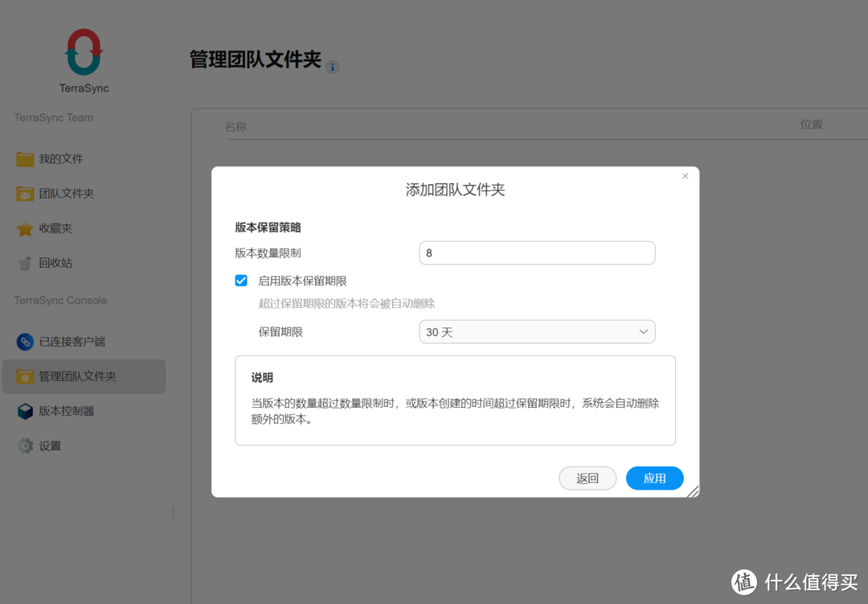Screen dimensions: 868x604
Task: Expand the retention period options list
Action: pyautogui.click(x=642, y=331)
